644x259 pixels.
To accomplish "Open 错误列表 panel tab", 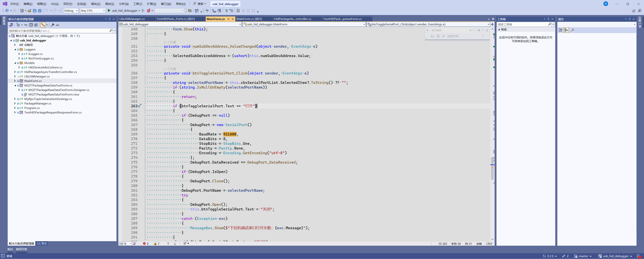I will point(22,249).
